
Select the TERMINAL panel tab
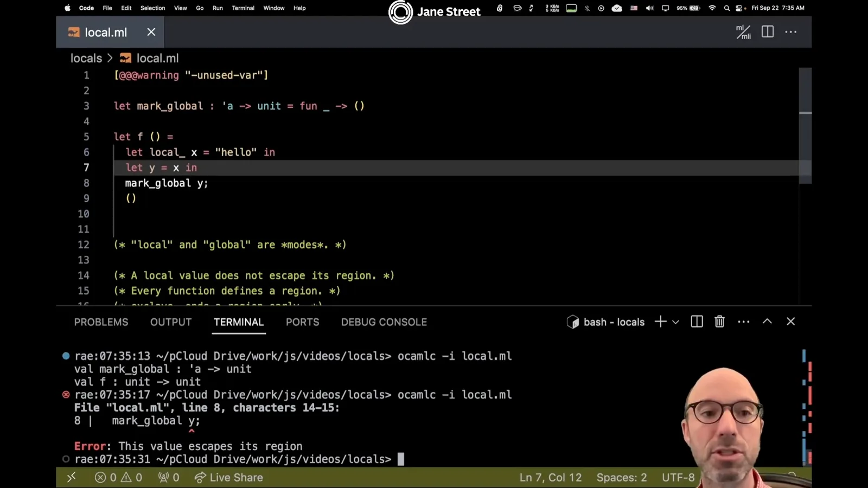pyautogui.click(x=239, y=322)
